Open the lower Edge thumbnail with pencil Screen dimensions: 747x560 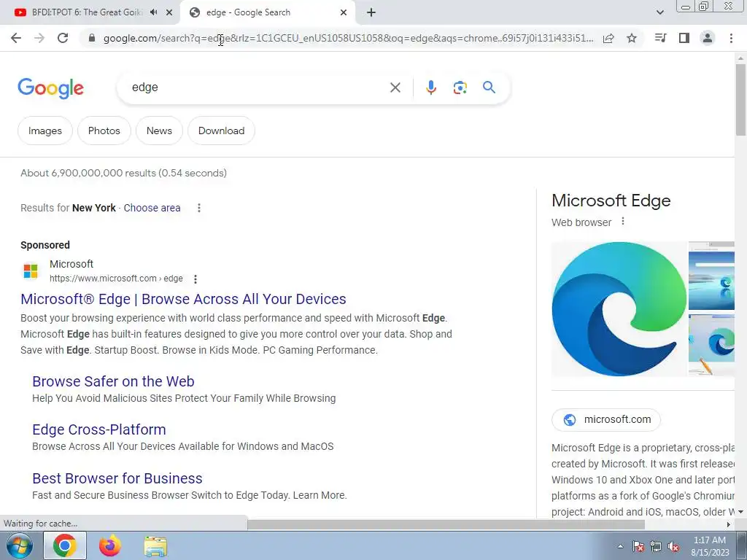[x=711, y=345]
